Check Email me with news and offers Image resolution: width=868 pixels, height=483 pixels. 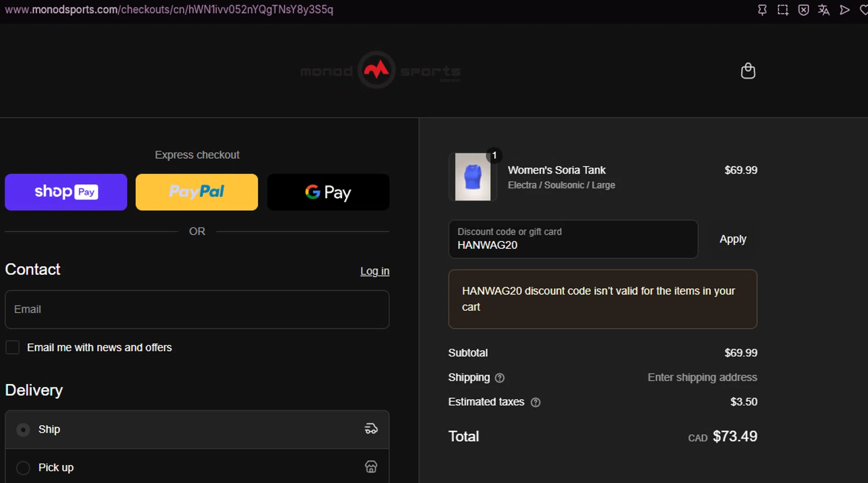[x=12, y=347]
